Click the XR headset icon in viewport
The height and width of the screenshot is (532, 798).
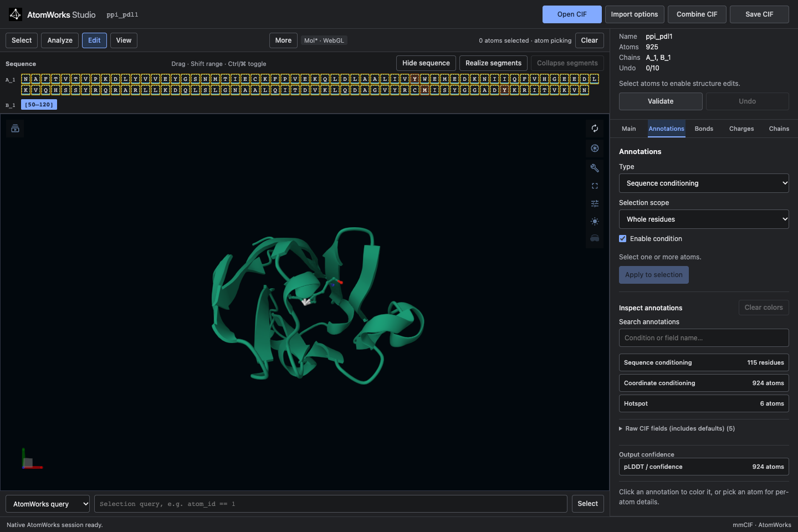point(595,238)
